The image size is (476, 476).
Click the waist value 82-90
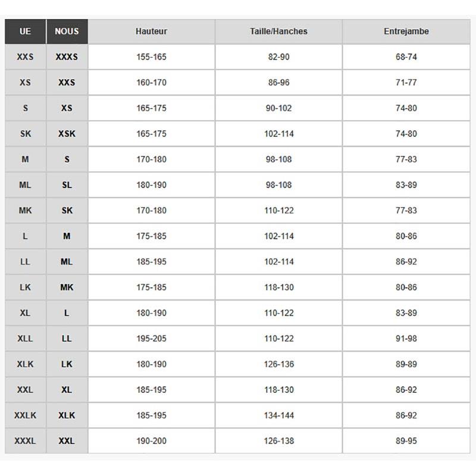pyautogui.click(x=278, y=57)
